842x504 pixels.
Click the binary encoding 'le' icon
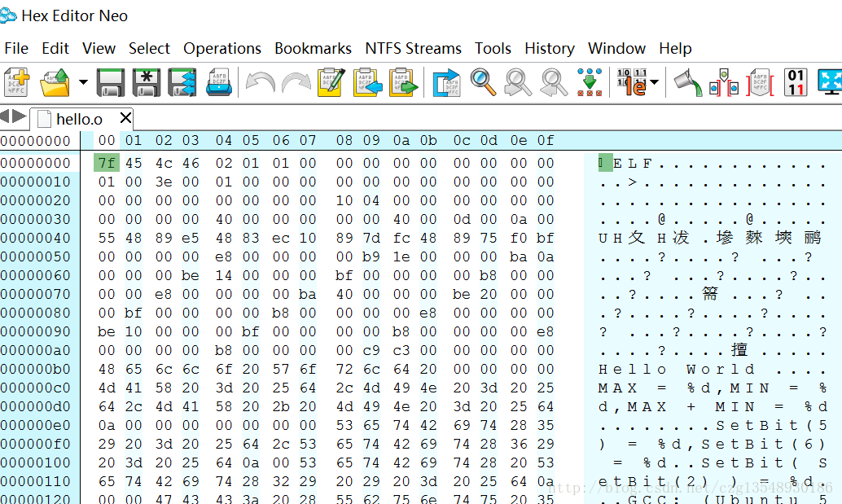coord(632,82)
